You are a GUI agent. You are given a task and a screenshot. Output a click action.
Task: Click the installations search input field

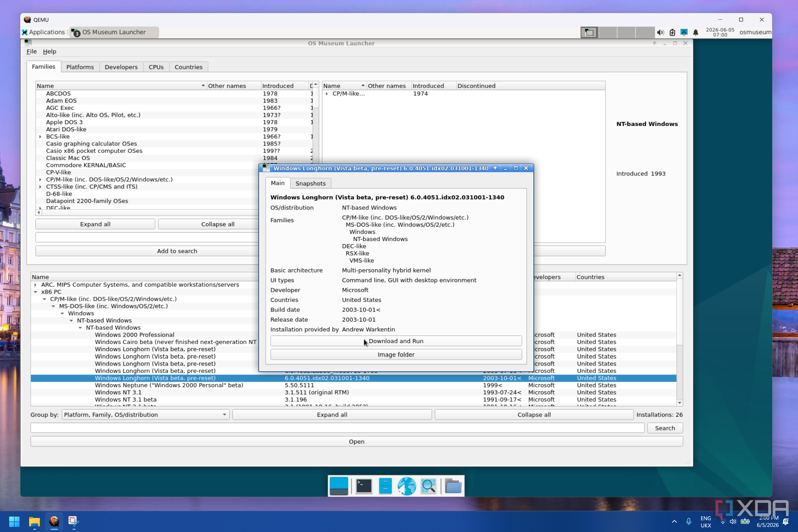click(x=337, y=428)
